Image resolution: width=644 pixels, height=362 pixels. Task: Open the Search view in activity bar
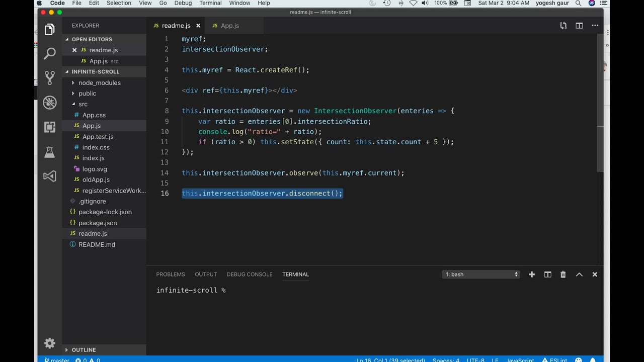point(49,53)
